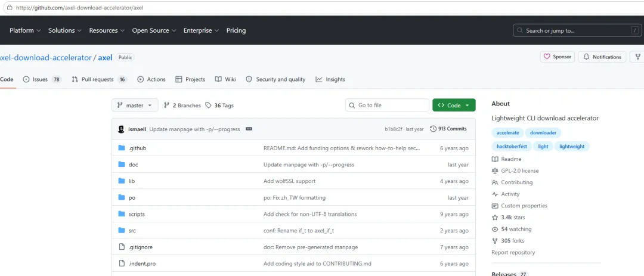Click the browser address bar URL
Screen dimensions: 644x276
click(x=80, y=7)
